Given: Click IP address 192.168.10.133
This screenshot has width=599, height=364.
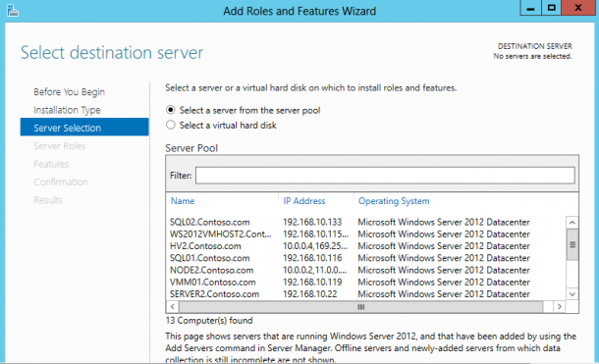Looking at the screenshot, I should coord(312,222).
